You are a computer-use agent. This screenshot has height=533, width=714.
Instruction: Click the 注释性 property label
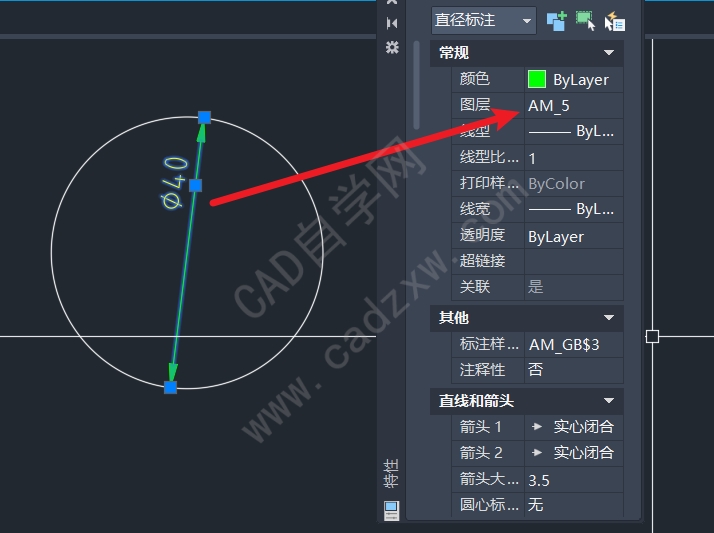pyautogui.click(x=482, y=370)
